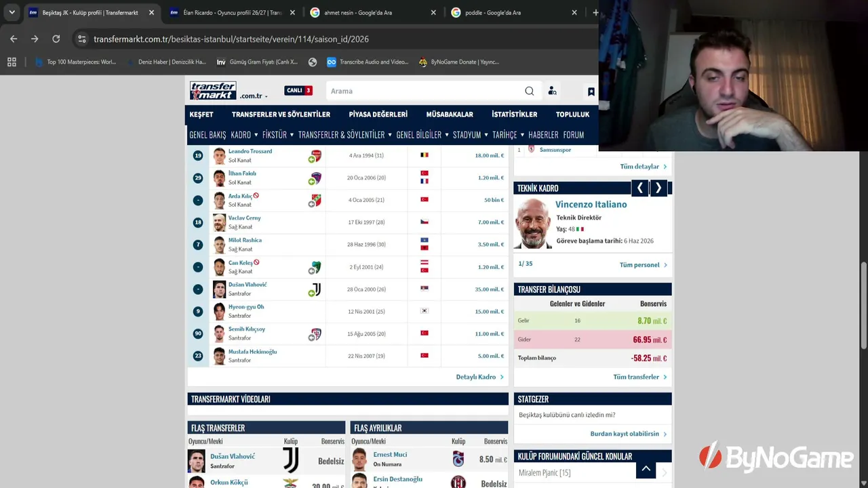Click the Detaylı Kadro link
The height and width of the screenshot is (488, 868).
479,377
